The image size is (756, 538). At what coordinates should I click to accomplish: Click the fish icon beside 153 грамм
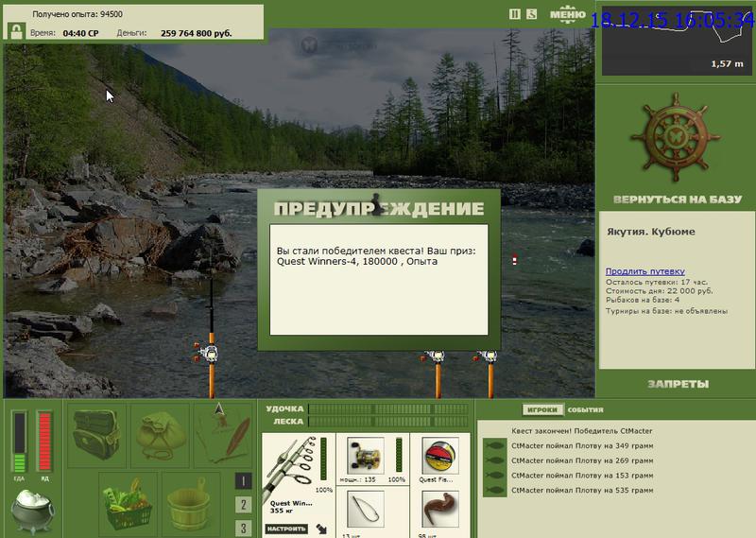click(x=494, y=476)
